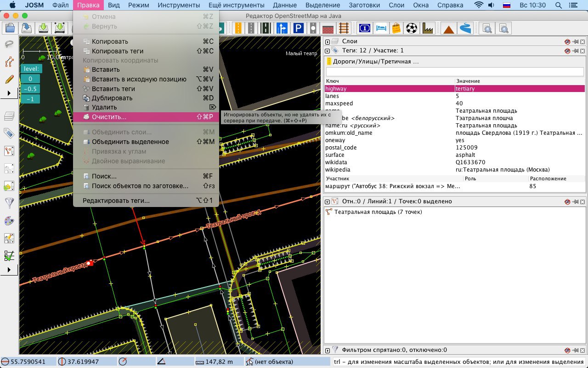Viewport: 588px width, 368px height.
Task: Open the Файл menu
Action: pyautogui.click(x=61, y=5)
